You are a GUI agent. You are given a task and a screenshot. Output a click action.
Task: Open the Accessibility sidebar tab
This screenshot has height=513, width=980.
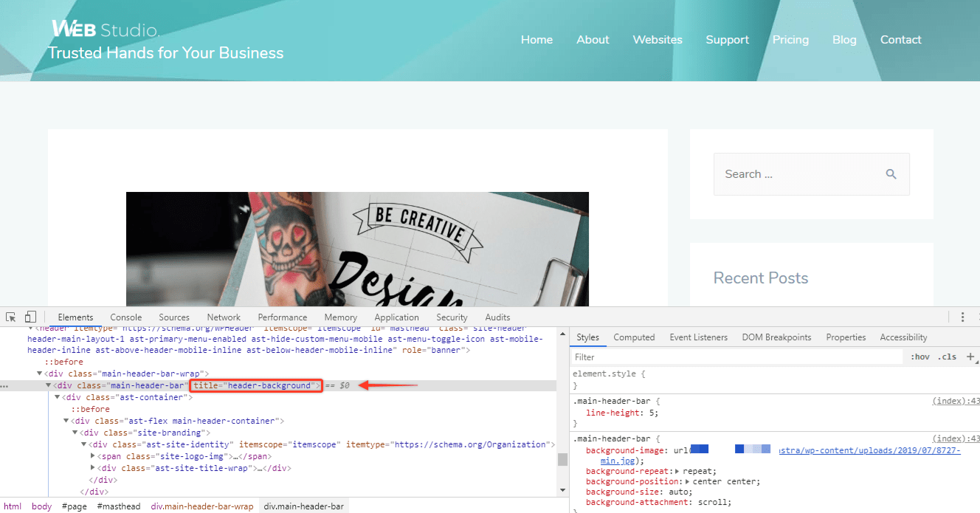903,337
